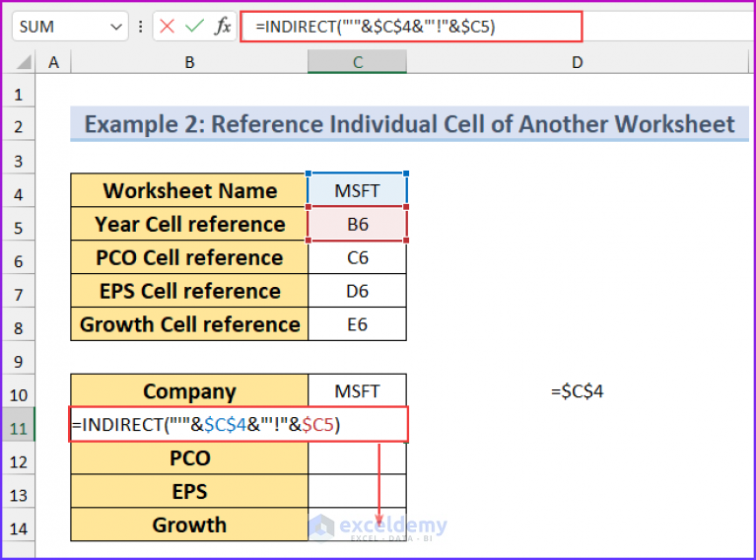Click the 'Worksheet Name' cell

(x=189, y=190)
